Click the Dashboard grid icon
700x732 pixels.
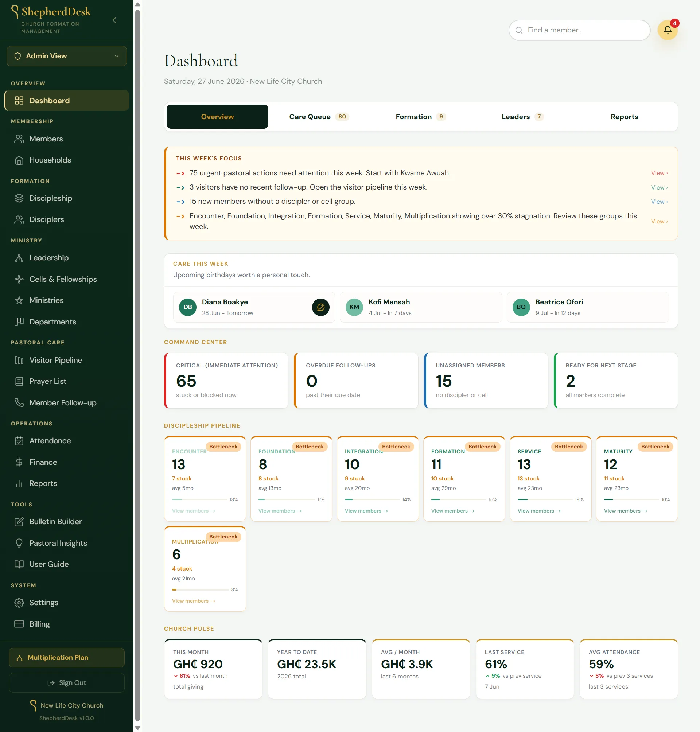point(19,100)
